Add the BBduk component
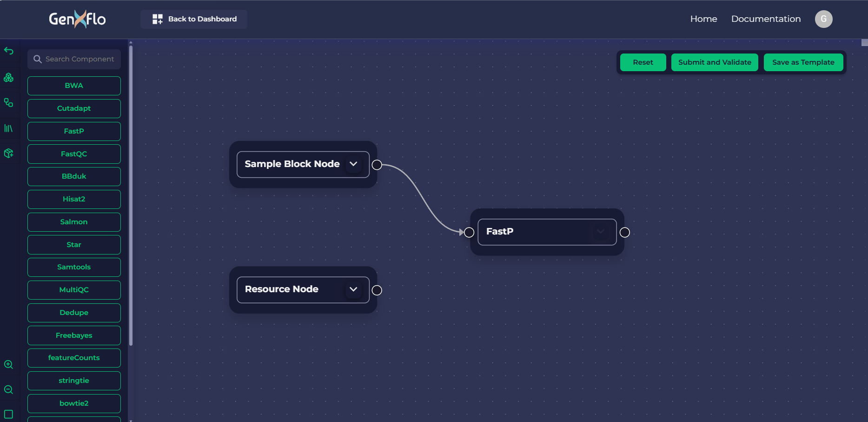Image resolution: width=868 pixels, height=422 pixels. (74, 176)
